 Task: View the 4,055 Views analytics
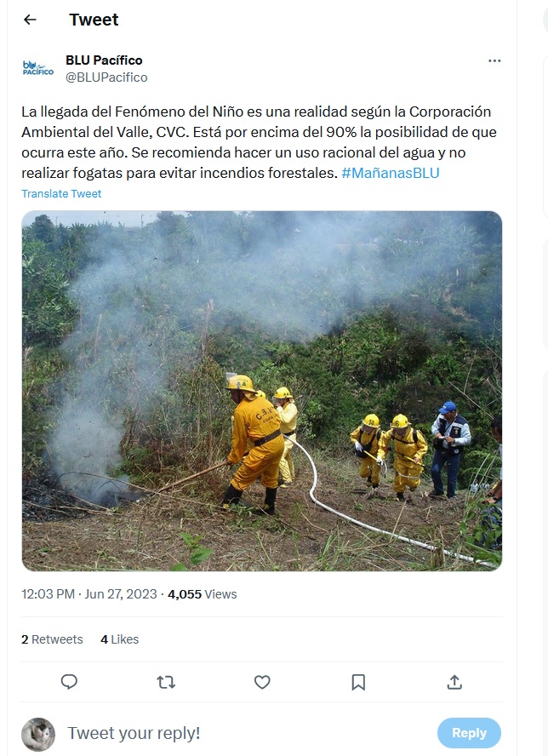(202, 594)
